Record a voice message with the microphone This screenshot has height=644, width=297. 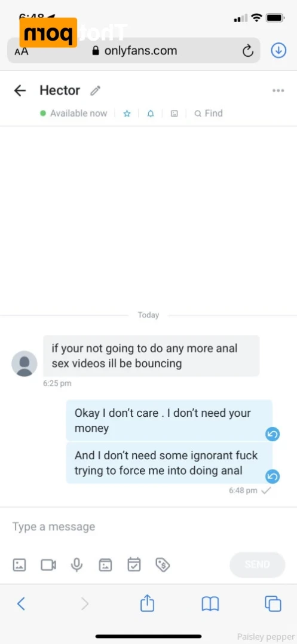click(76, 564)
